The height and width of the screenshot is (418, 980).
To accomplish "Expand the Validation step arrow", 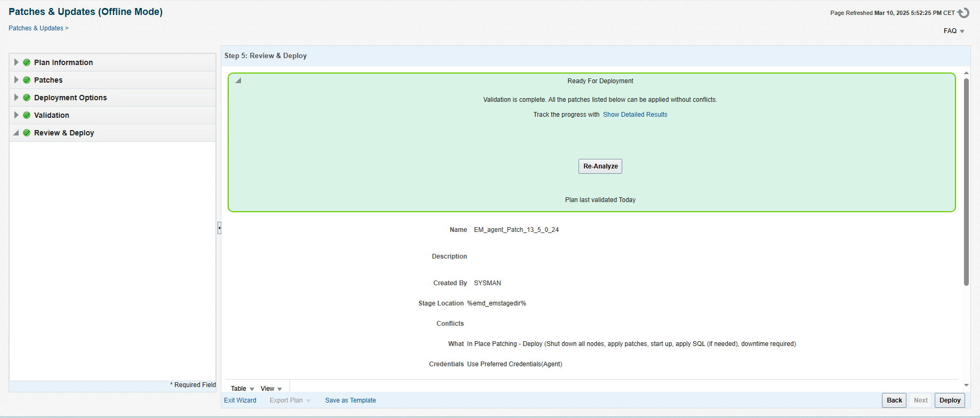I will pos(16,115).
